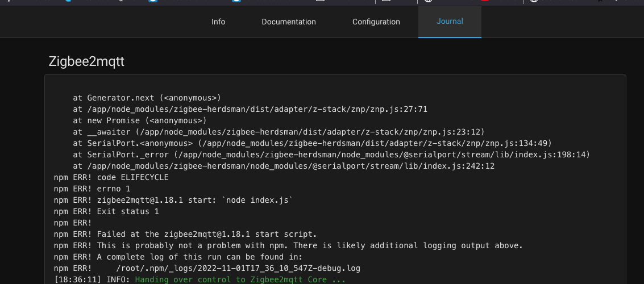Click the debug.log file path line

click(x=207, y=269)
